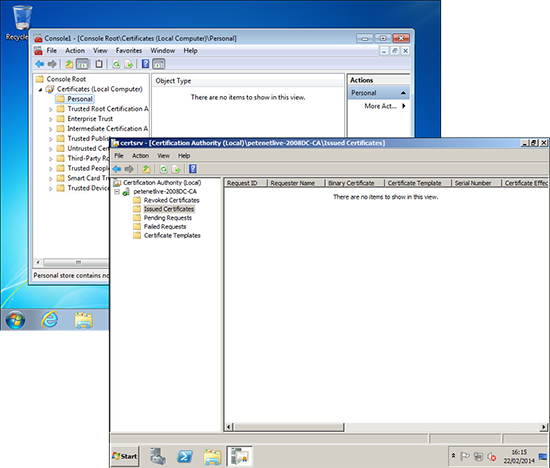Click Back arrow in certsrv toolbar
550x468 pixels.
[x=117, y=169]
